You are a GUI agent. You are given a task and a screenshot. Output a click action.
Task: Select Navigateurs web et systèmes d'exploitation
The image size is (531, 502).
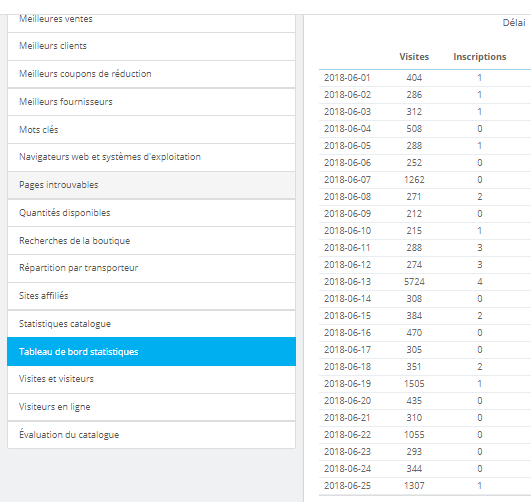(x=151, y=158)
